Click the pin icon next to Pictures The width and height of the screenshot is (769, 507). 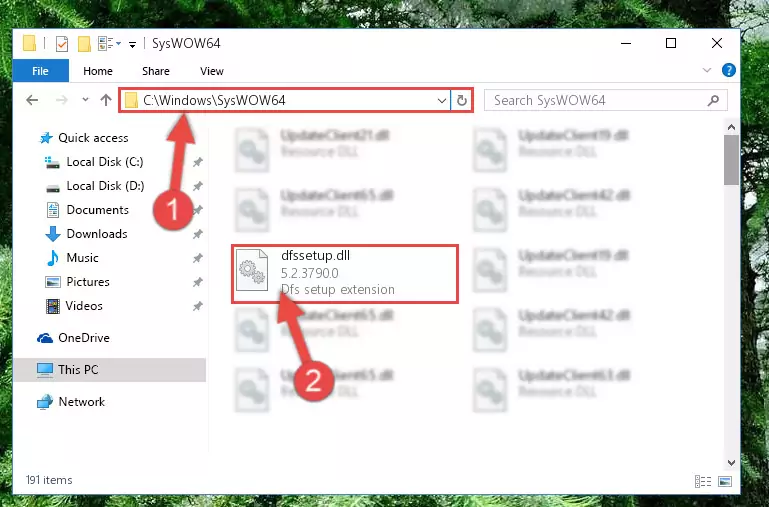(x=198, y=282)
